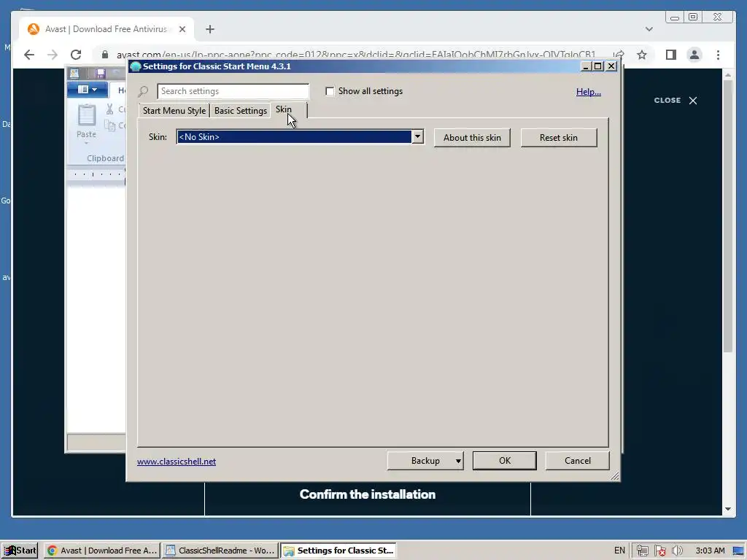This screenshot has width=747, height=560.
Task: Click the Classic Start Menu shell title icon
Action: [x=136, y=66]
